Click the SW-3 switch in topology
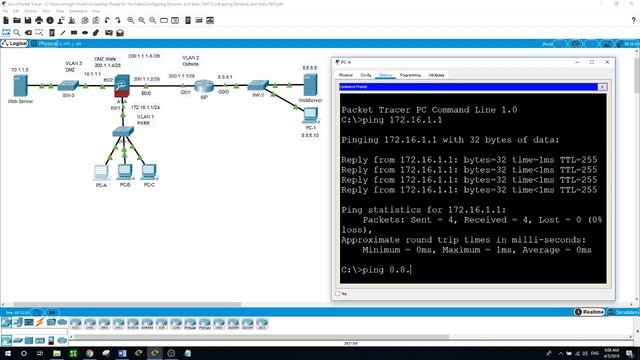The image size is (640, 360). (x=68, y=86)
